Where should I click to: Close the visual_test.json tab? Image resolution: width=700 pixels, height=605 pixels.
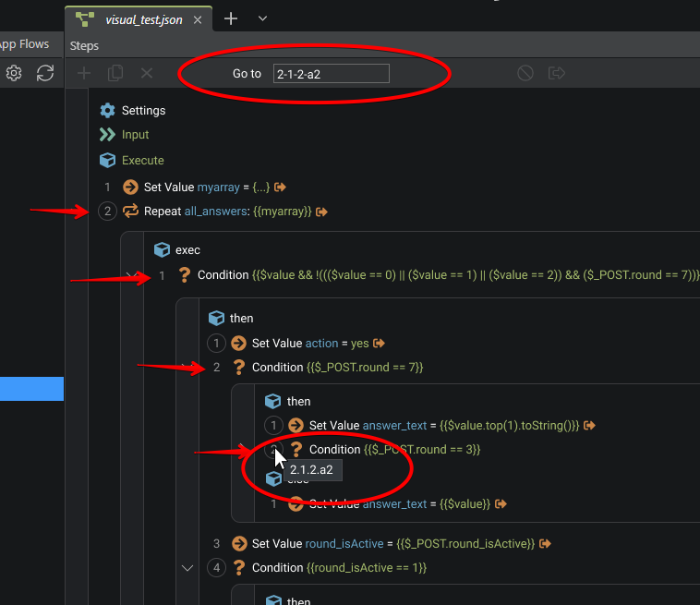click(x=198, y=19)
